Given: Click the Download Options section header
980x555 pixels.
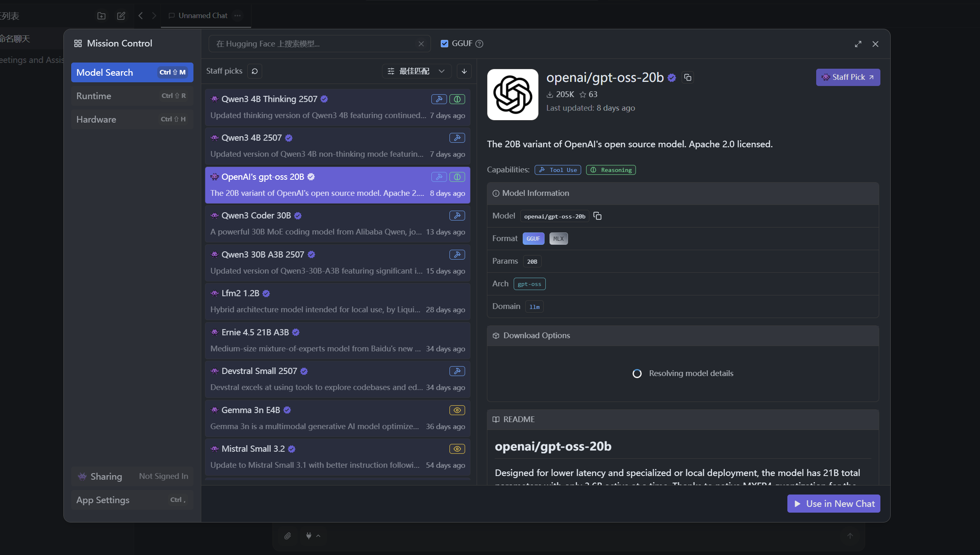Looking at the screenshot, I should click(x=683, y=336).
